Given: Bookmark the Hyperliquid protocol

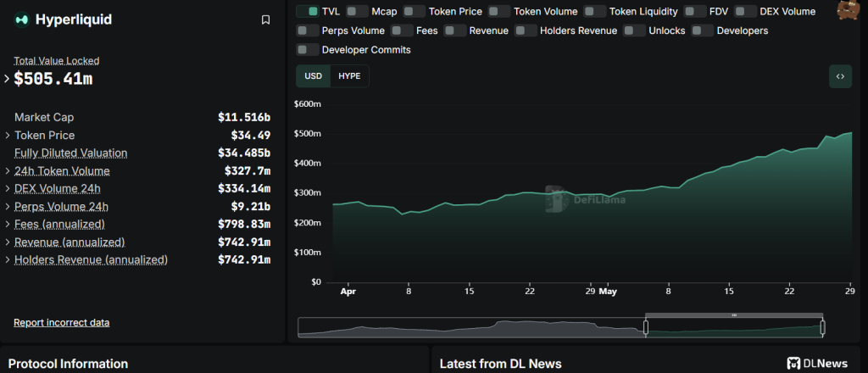Looking at the screenshot, I should point(265,20).
